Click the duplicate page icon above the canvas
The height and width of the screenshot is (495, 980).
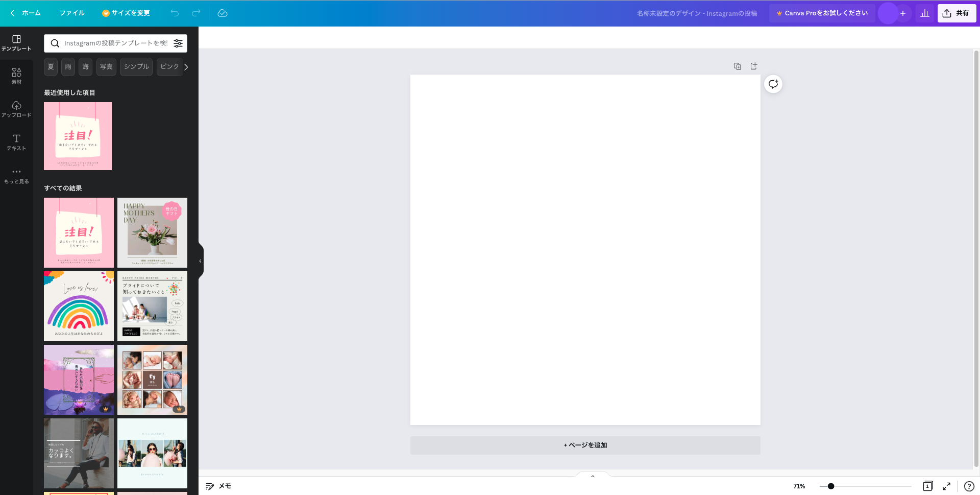[x=737, y=66]
